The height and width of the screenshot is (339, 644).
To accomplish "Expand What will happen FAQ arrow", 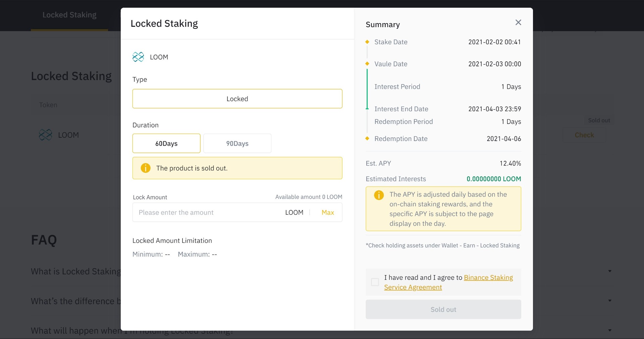I will 610,331.
